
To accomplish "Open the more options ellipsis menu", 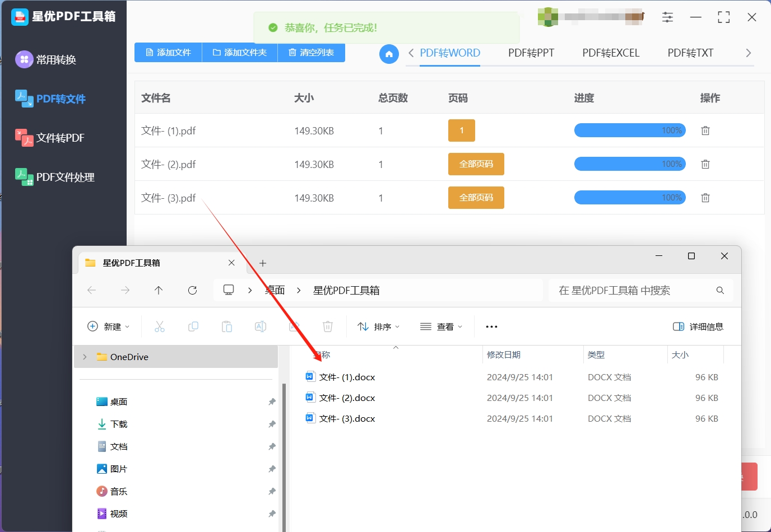I will tap(491, 326).
